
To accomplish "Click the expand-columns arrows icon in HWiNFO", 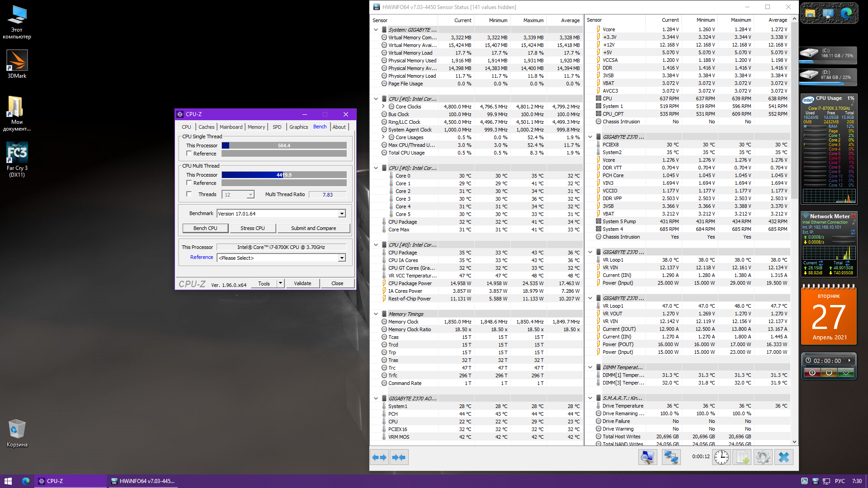I will 379,457.
